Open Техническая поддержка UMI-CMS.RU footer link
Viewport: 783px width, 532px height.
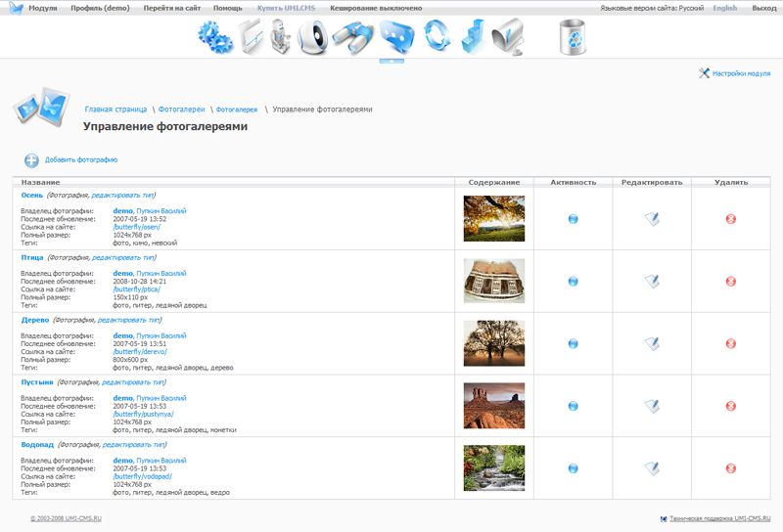click(719, 519)
